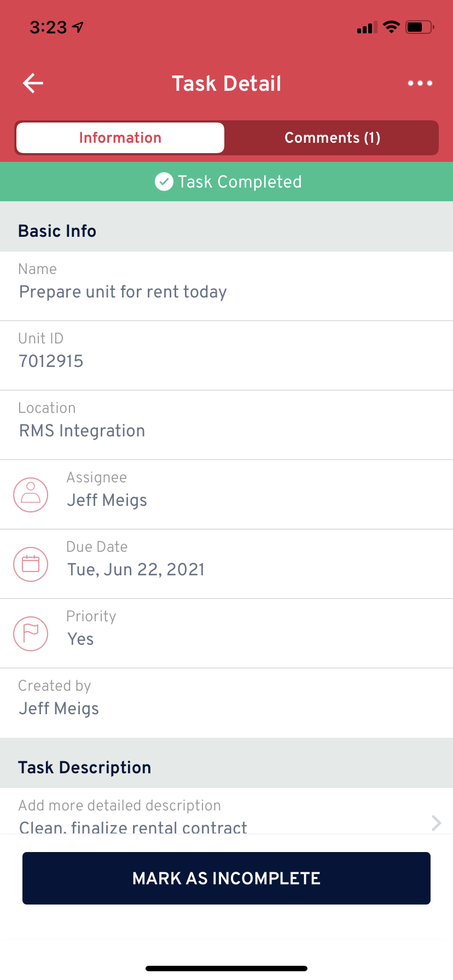Image resolution: width=453 pixels, height=980 pixels.
Task: Tap the green Task Completed banner
Action: pos(226,182)
